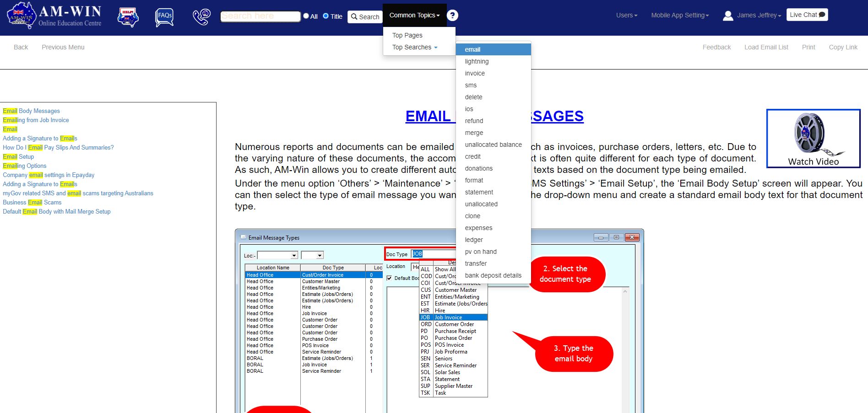Click the AM-WIN Online Education Centre logo
The image size is (868, 413).
click(x=54, y=16)
